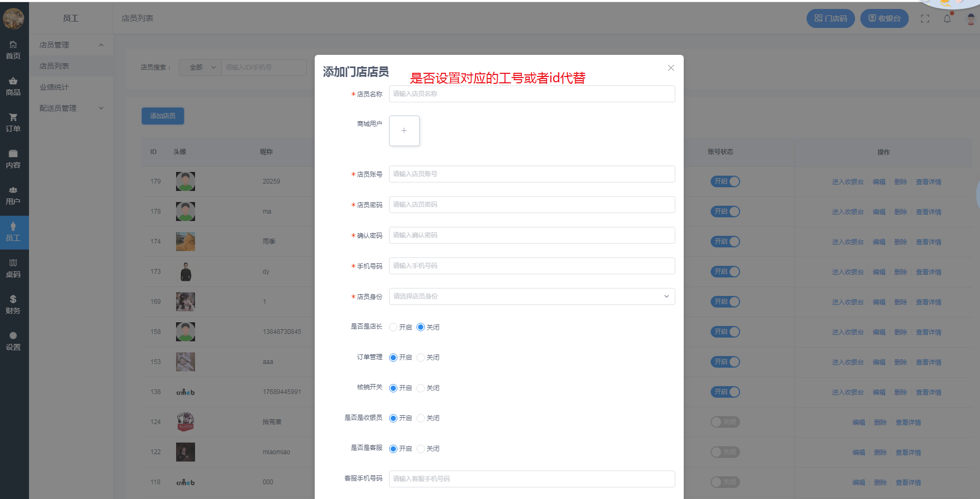Screen dimensions: 980x499
Task: Click nickname 13848730845 in row 158
Action: click(282, 332)
